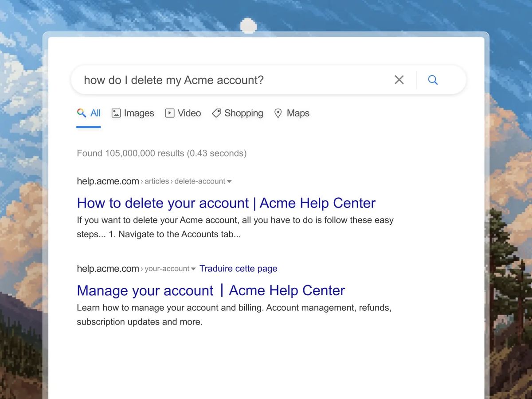
Task: Clear the search query with the X icon
Action: point(399,80)
